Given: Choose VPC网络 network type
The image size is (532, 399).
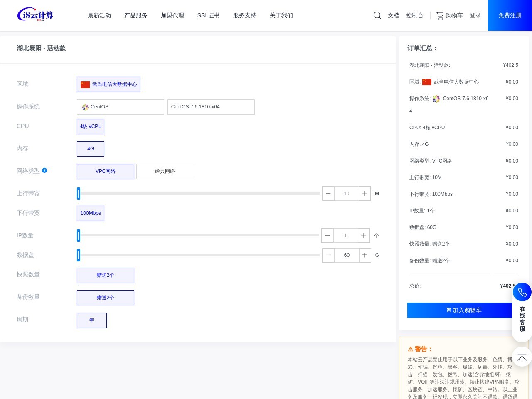Looking at the screenshot, I should [x=106, y=171].
